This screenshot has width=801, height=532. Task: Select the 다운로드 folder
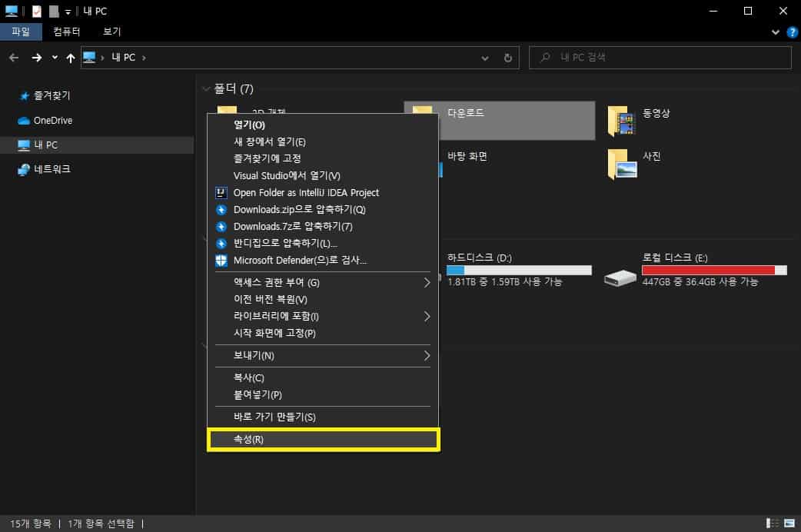(x=500, y=121)
